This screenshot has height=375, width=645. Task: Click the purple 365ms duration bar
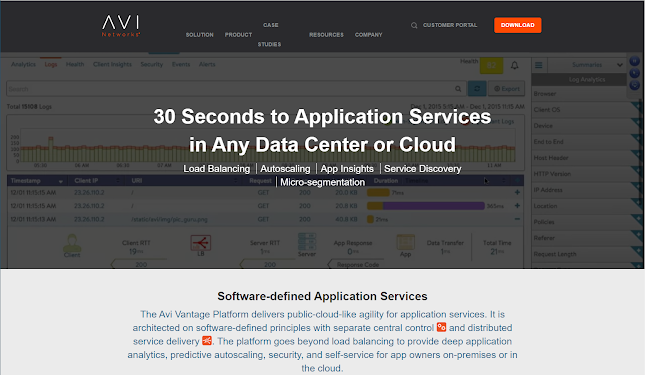(434, 206)
